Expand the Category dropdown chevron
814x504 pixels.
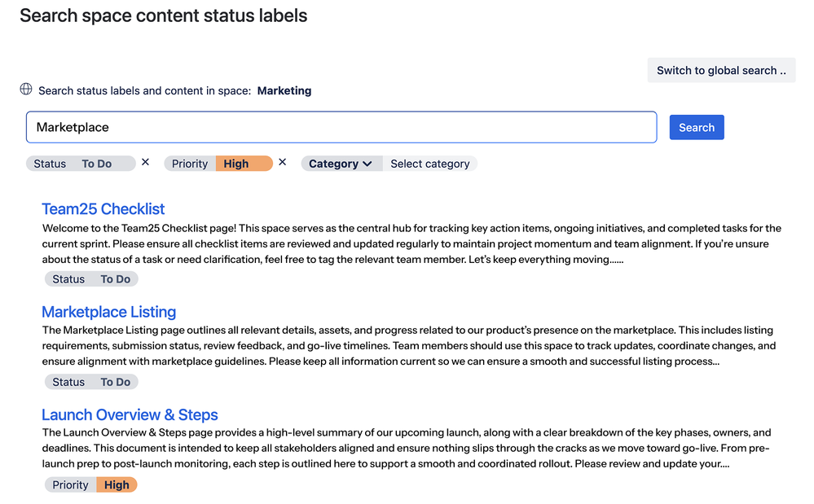point(367,164)
